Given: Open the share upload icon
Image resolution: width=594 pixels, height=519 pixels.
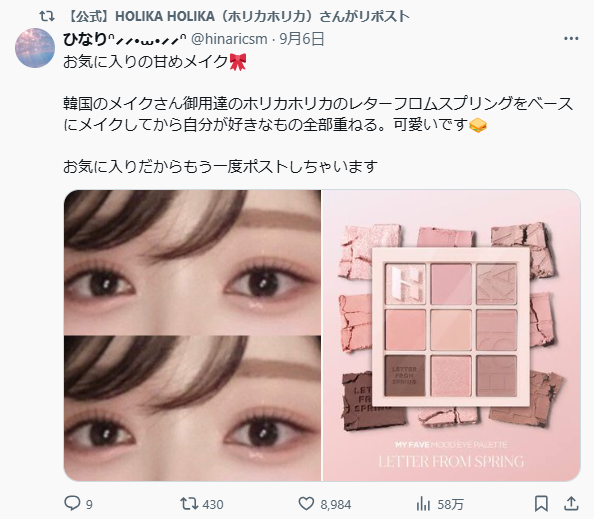Looking at the screenshot, I should click(571, 503).
